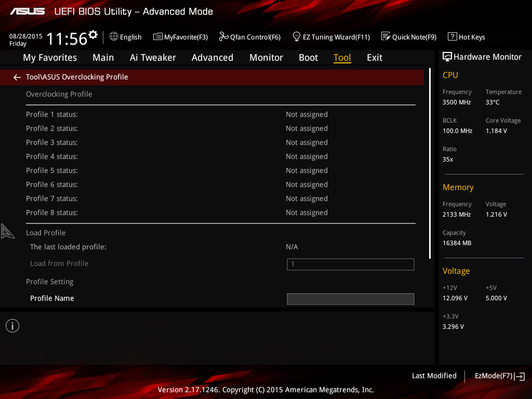Image resolution: width=532 pixels, height=399 pixels.
Task: Launch Qfan Control(F6)
Action: click(250, 37)
